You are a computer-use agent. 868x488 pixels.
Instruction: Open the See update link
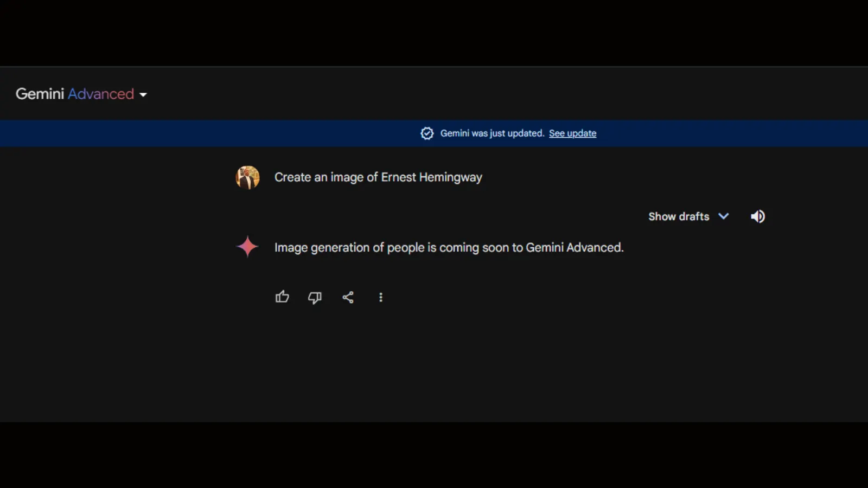click(572, 133)
